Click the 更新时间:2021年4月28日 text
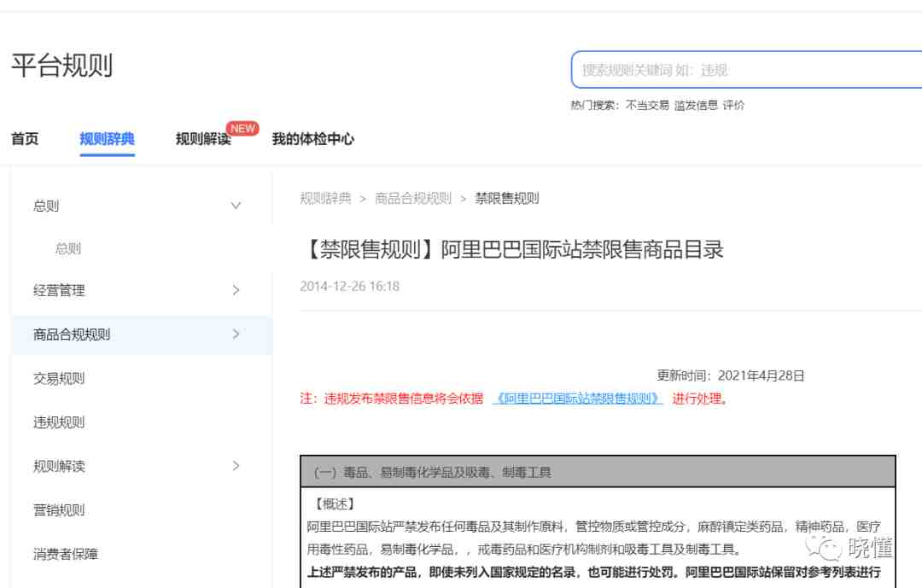Viewport: 922px width, 588px height. pyautogui.click(x=730, y=376)
